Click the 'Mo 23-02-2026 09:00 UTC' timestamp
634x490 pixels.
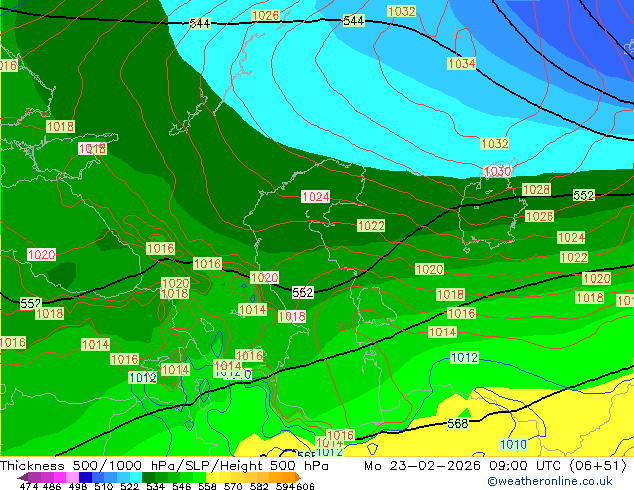pyautogui.click(x=464, y=466)
